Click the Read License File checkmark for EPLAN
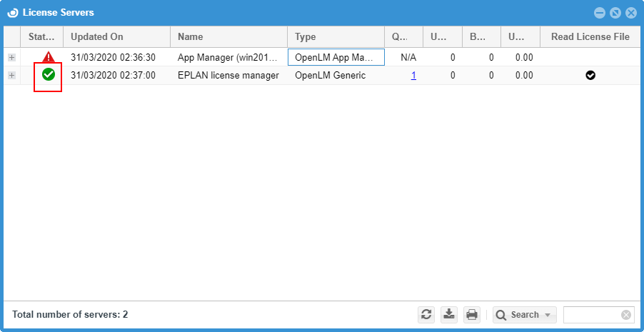 point(590,75)
